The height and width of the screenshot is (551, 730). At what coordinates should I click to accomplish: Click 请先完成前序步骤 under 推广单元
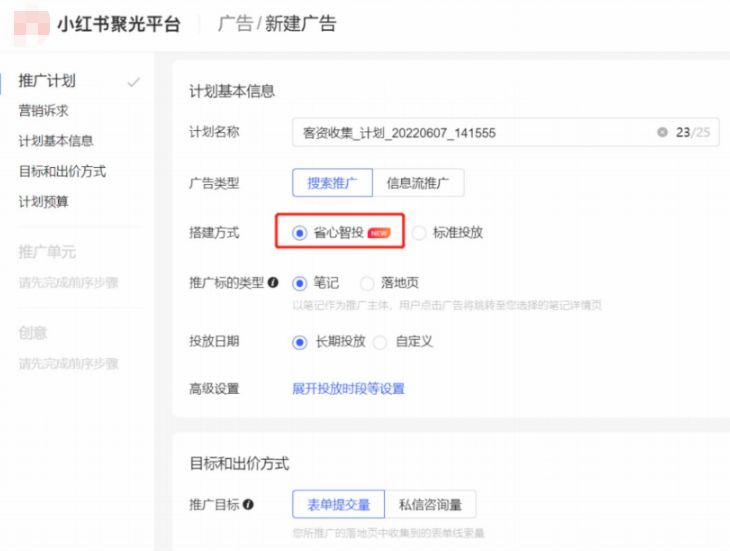point(68,282)
